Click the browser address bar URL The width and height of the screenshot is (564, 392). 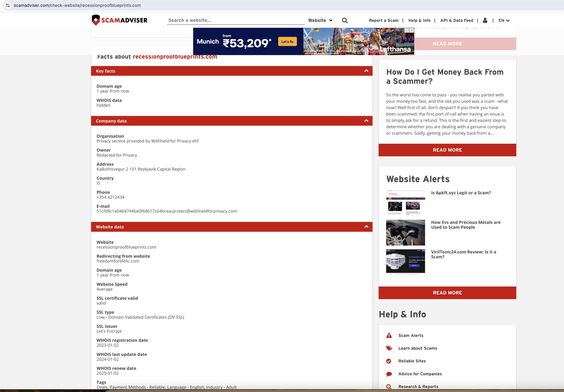pyautogui.click(x=77, y=5)
